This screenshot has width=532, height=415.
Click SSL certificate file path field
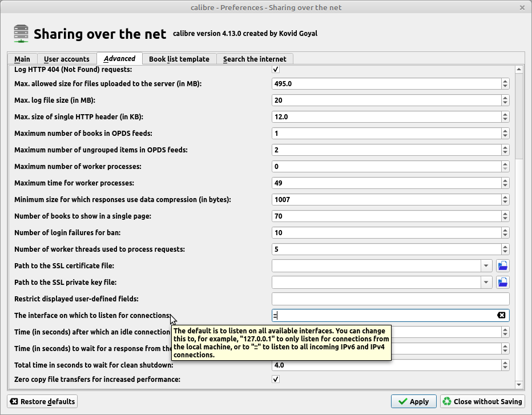click(376, 265)
